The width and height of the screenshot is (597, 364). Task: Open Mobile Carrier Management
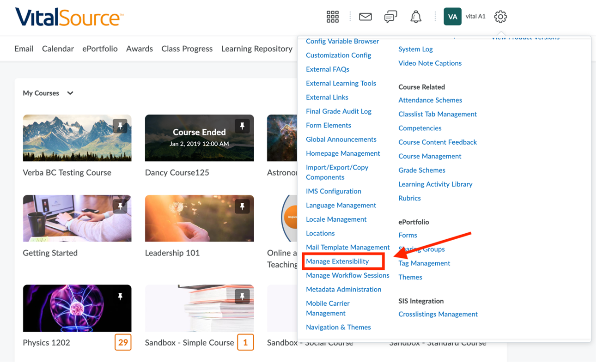click(x=328, y=308)
